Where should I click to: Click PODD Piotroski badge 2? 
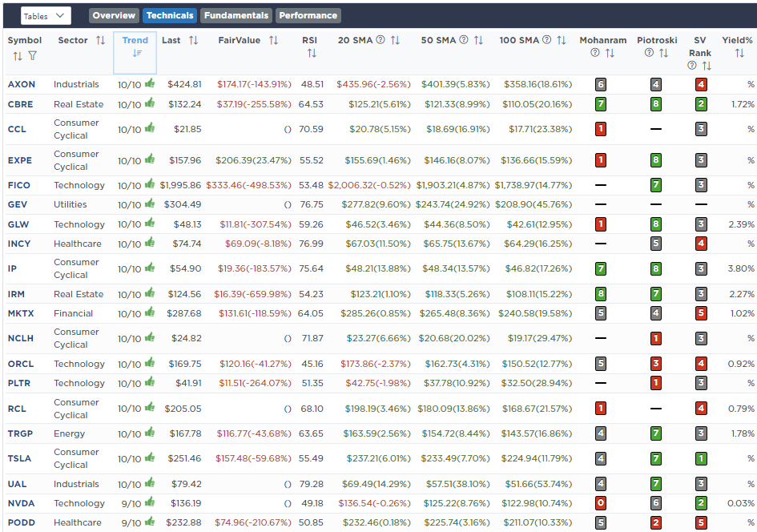pos(655,522)
